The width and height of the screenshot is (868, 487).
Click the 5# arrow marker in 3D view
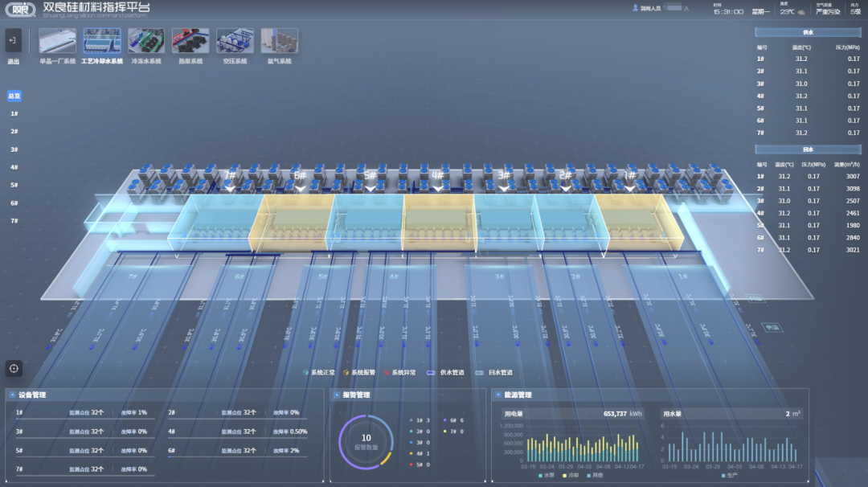[x=371, y=189]
